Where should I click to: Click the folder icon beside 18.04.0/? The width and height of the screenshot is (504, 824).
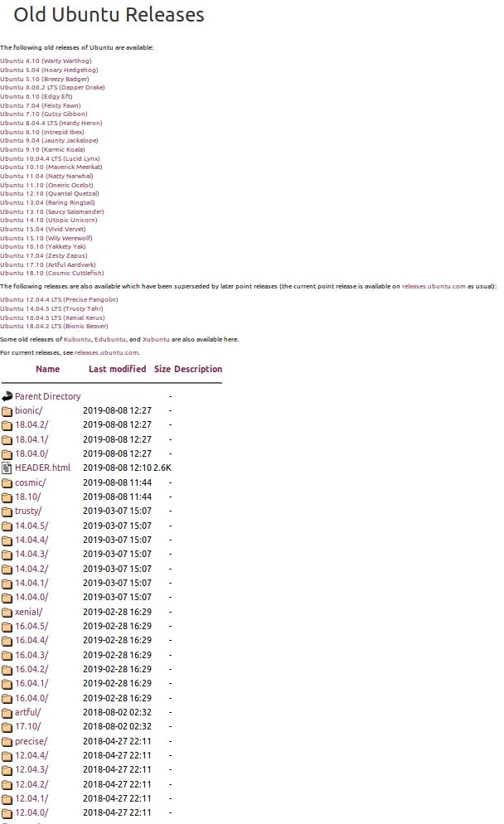(x=7, y=454)
